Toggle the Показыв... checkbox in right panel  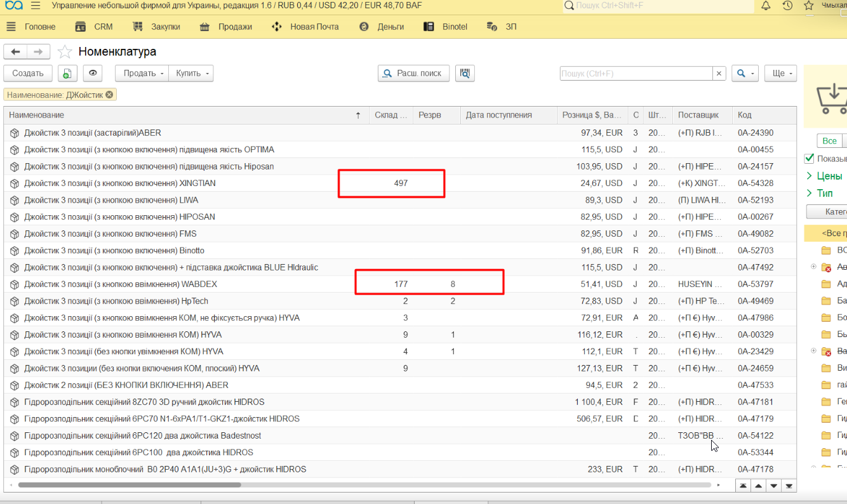click(810, 159)
